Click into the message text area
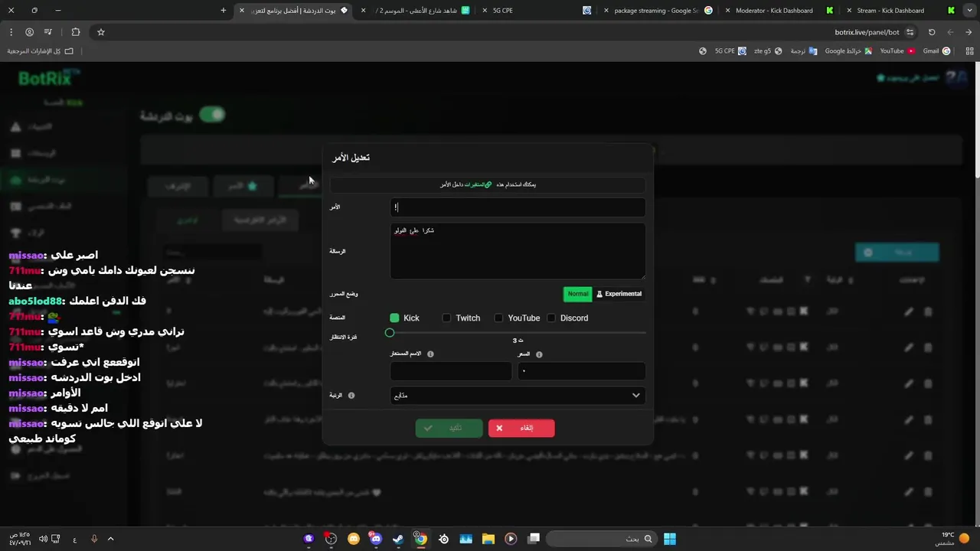The width and height of the screenshot is (980, 551). pyautogui.click(x=518, y=251)
